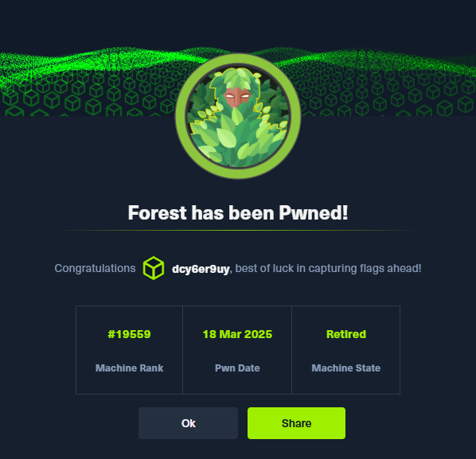Click the cube pattern in the banner background
Viewport: 476px width, 459px height.
point(380,97)
